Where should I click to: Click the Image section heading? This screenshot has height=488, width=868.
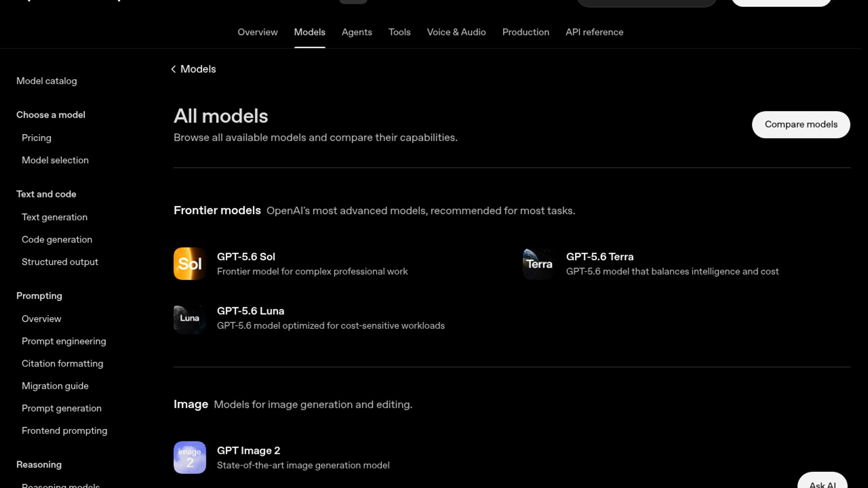pyautogui.click(x=191, y=404)
